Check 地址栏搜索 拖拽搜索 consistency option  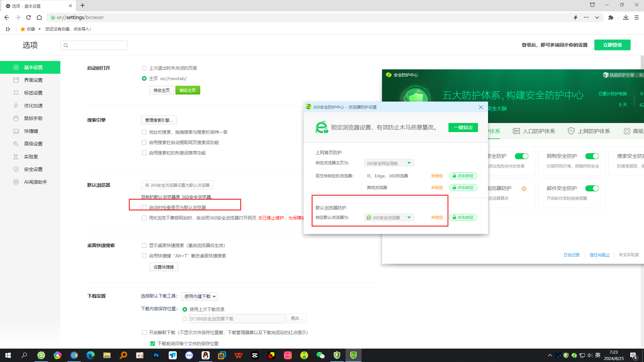pos(144,132)
